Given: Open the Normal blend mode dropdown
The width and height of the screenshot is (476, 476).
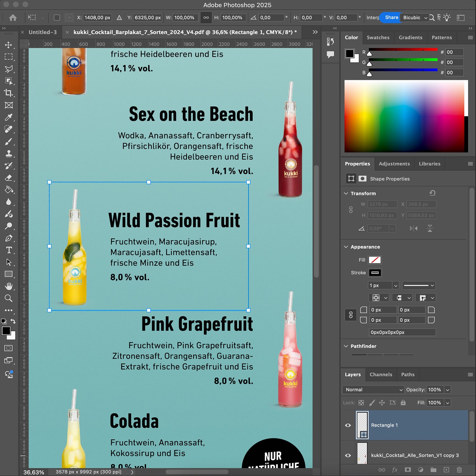Looking at the screenshot, I should click(x=374, y=390).
